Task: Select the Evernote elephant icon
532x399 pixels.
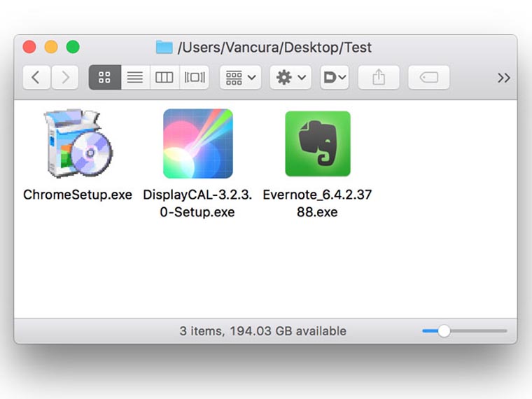Action: click(x=318, y=143)
